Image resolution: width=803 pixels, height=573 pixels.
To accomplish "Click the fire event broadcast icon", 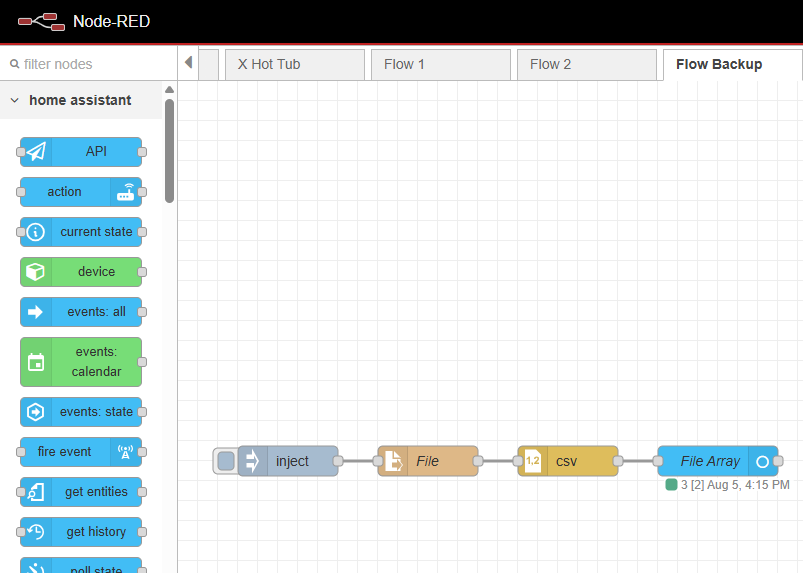I will pyautogui.click(x=125, y=452).
